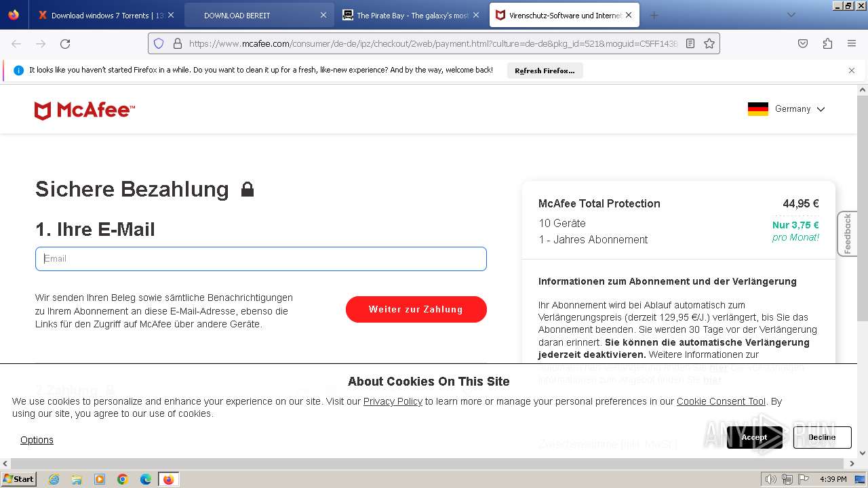Click Weiter zur Zahlung button
868x488 pixels.
[x=416, y=309]
